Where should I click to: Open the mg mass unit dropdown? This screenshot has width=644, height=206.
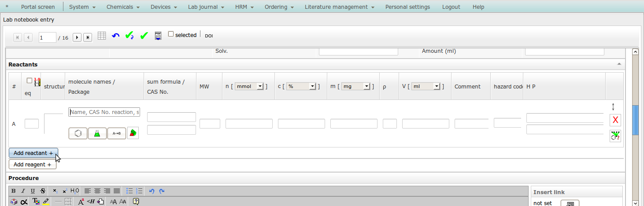coord(356,86)
